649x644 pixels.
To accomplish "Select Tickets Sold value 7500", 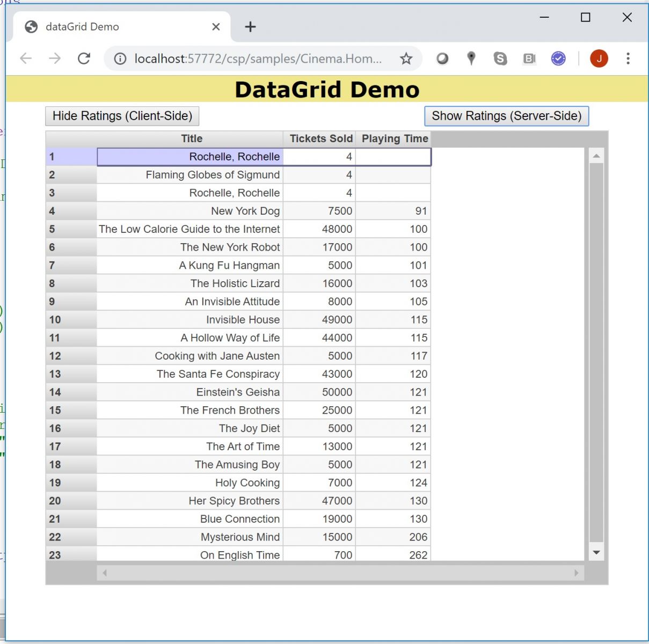I will click(319, 211).
